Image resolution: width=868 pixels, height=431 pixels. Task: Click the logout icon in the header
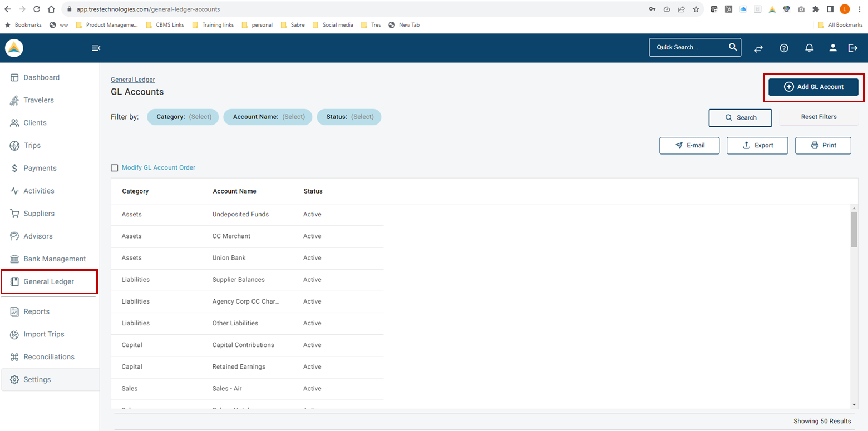[853, 48]
